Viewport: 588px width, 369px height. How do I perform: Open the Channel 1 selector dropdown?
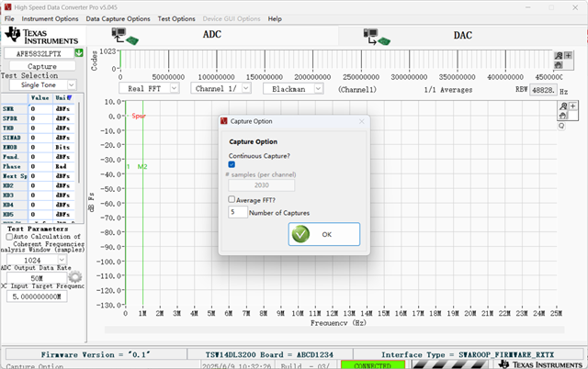[x=245, y=88]
